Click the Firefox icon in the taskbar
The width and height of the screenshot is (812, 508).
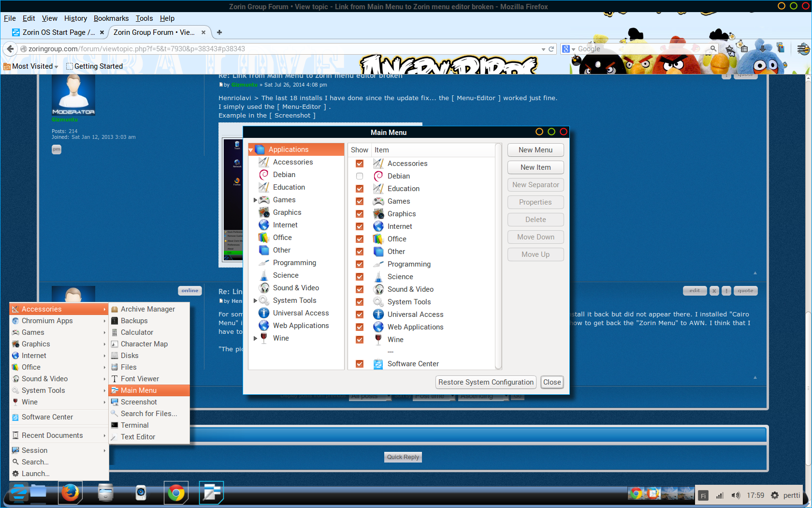click(70, 493)
